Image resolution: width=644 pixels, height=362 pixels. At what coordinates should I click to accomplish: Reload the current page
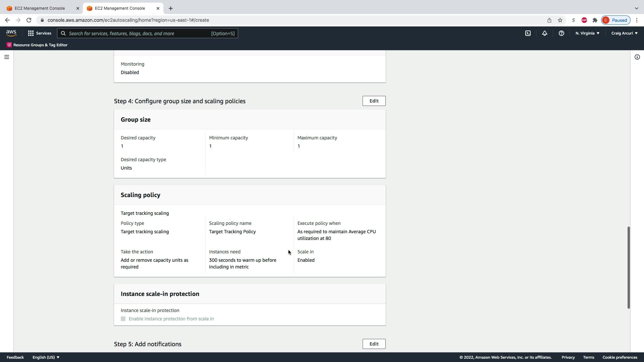point(29,20)
